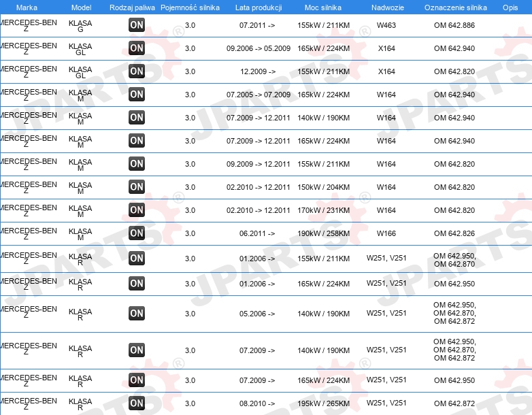Click 3.0 capacity in the W166 row
Image resolution: width=532 pixels, height=415 pixels.
click(190, 233)
